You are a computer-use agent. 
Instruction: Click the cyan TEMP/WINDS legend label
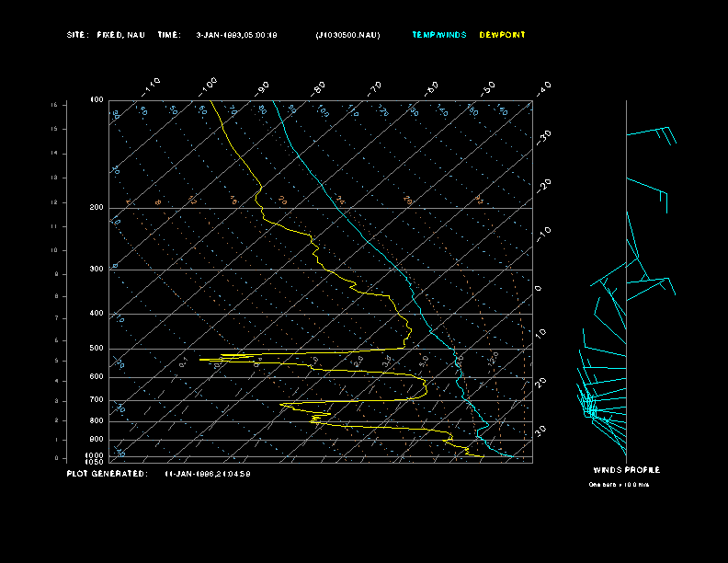pos(439,35)
